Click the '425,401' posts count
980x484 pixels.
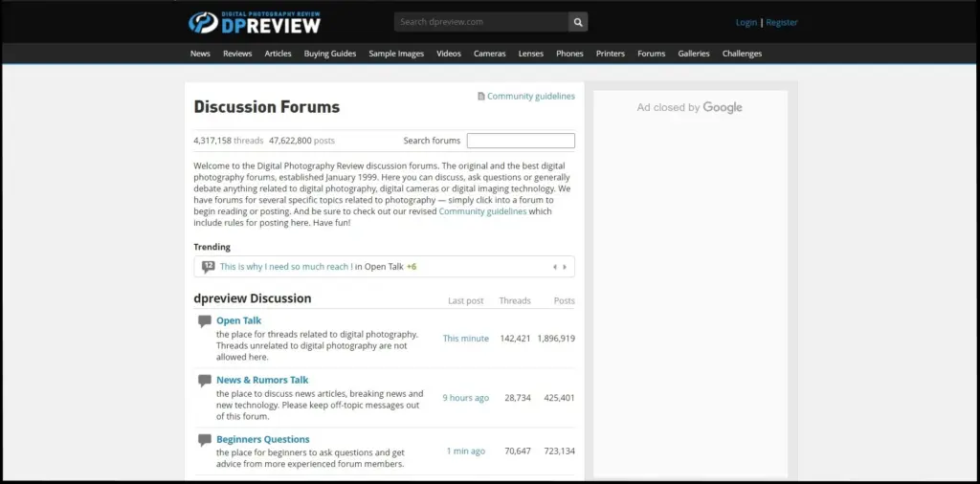click(559, 398)
